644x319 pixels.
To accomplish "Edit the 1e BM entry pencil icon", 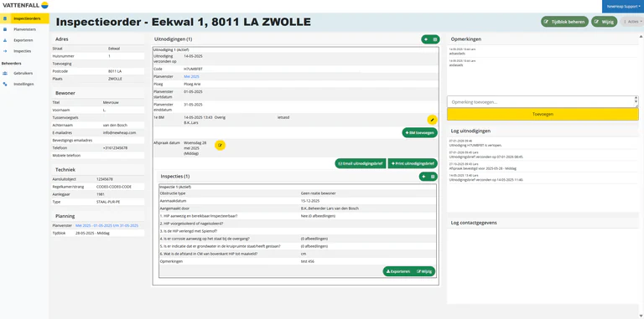I will [432, 120].
